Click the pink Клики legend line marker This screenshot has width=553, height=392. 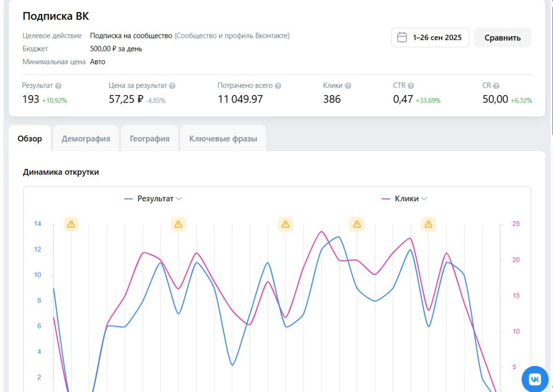point(386,199)
